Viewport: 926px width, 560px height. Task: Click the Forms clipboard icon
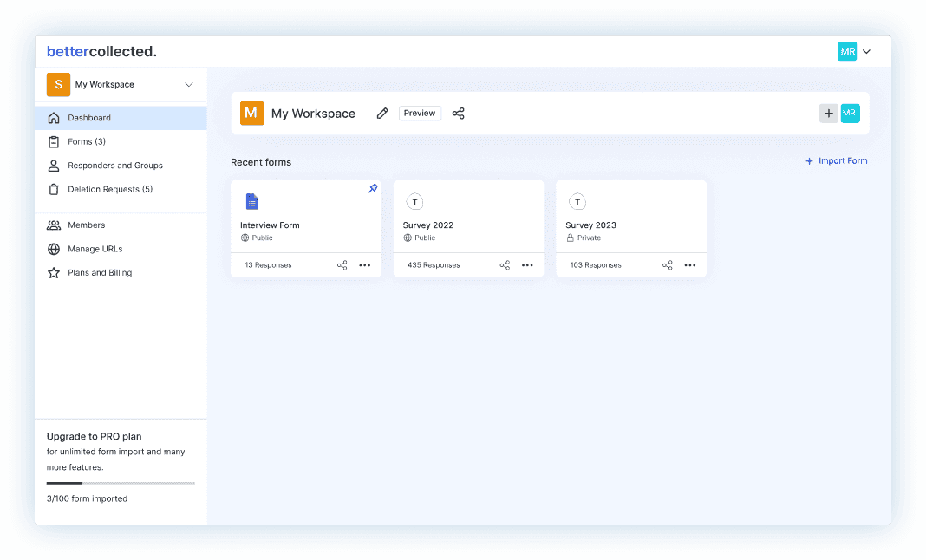(54, 142)
